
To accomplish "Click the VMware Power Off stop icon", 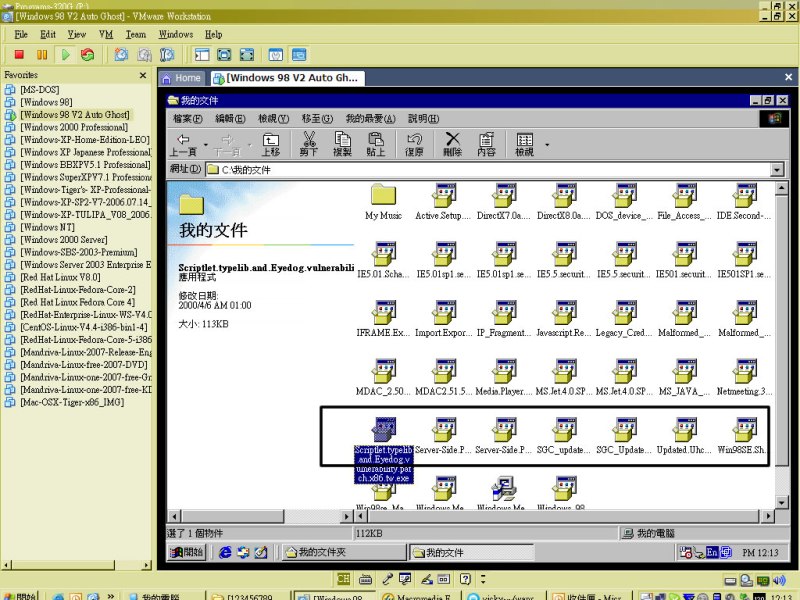I will click(x=19, y=55).
